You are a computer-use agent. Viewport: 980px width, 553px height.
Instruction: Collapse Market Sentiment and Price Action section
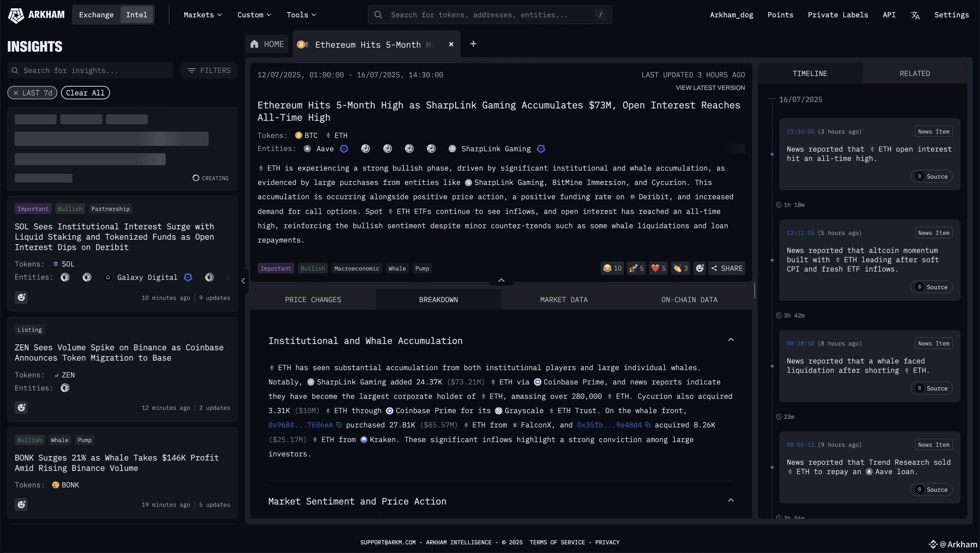pyautogui.click(x=730, y=500)
